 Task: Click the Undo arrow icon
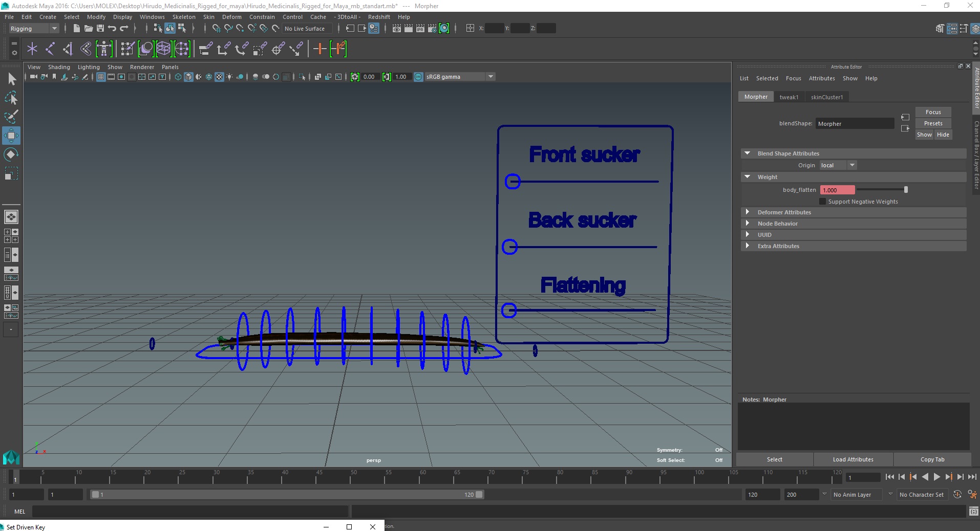tap(112, 29)
